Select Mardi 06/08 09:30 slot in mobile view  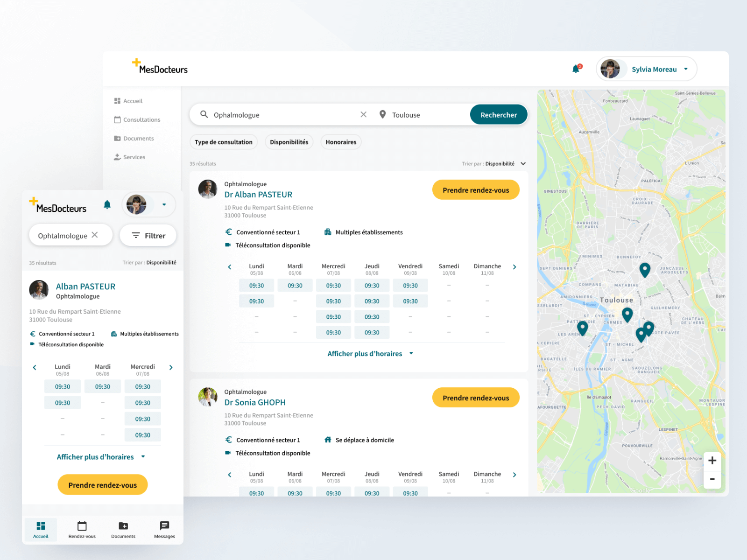[103, 386]
